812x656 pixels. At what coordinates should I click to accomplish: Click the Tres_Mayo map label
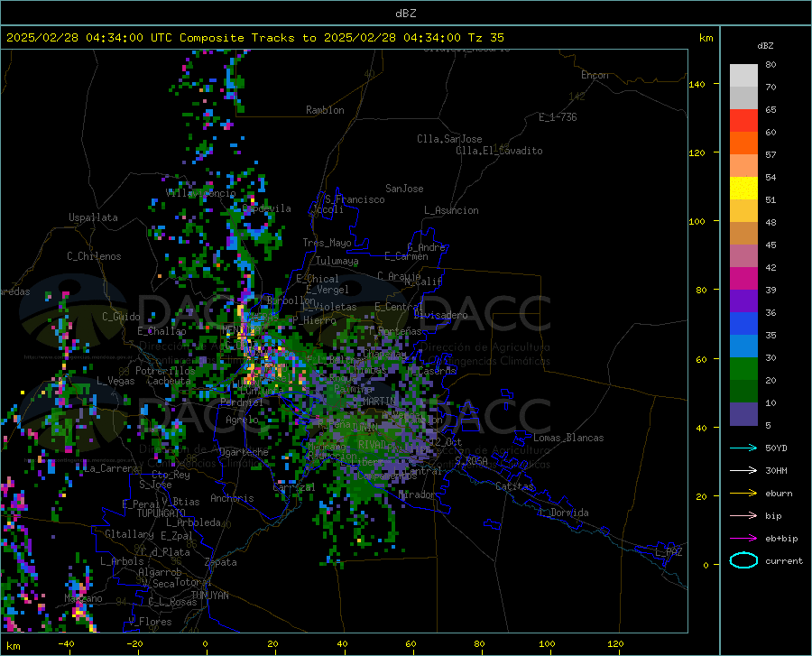pos(327,243)
